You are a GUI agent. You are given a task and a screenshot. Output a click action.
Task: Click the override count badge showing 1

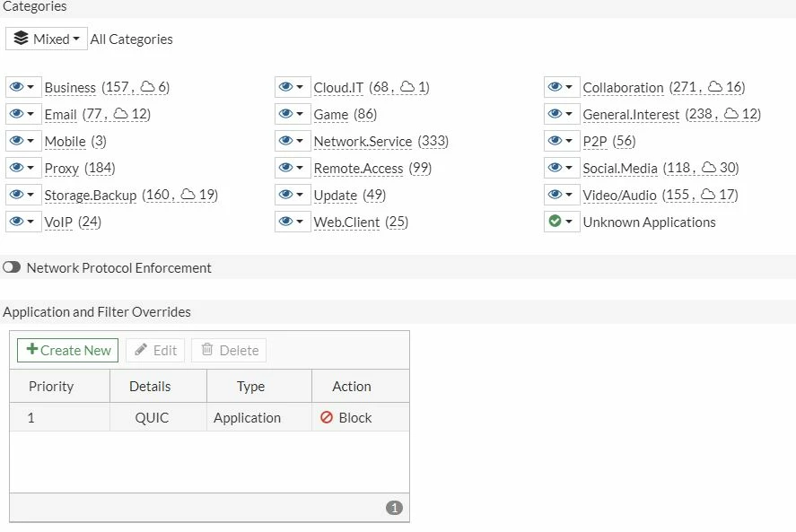coord(395,508)
